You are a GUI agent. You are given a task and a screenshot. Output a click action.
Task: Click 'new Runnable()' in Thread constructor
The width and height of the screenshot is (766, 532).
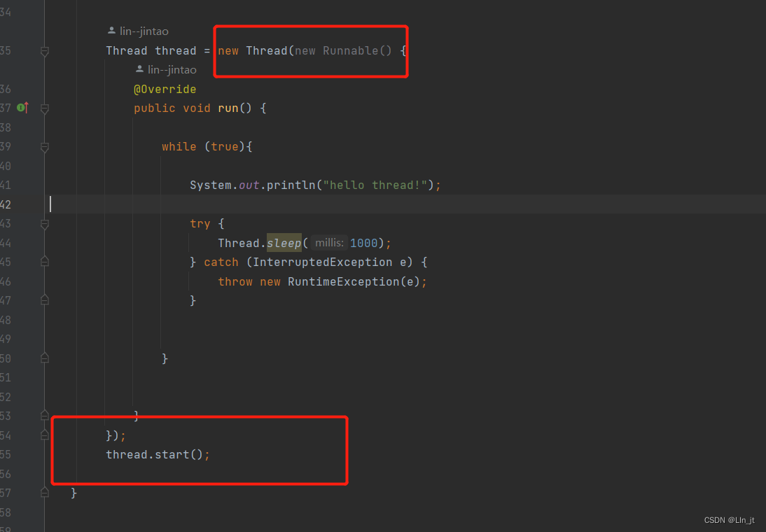click(x=343, y=51)
